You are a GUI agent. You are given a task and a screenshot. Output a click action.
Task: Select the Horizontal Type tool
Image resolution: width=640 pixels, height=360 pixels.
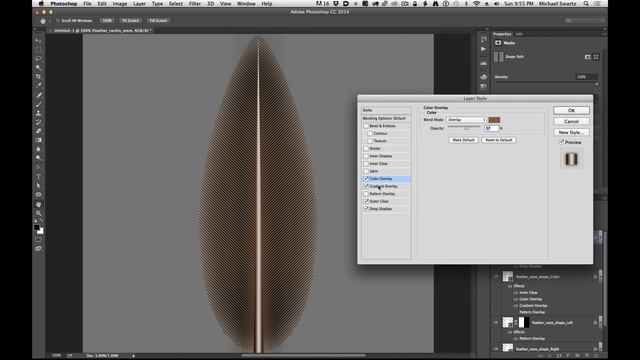click(38, 177)
